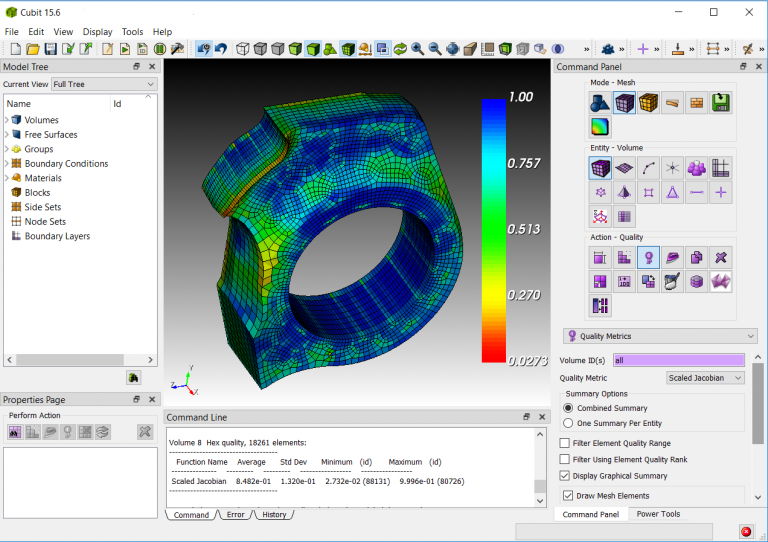Screen dimensions: 768x542
Task: Select yellow Analysis Groups mode cube icon
Action: click(648, 103)
